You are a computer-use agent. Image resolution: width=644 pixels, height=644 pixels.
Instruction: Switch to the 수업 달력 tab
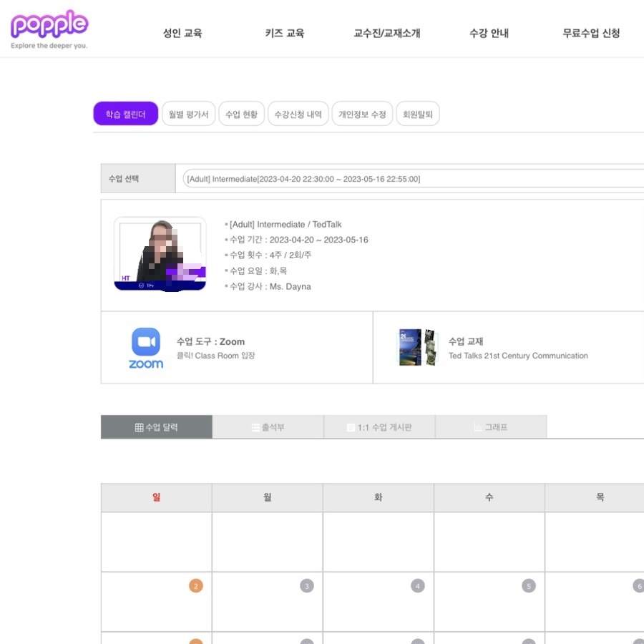click(x=157, y=427)
